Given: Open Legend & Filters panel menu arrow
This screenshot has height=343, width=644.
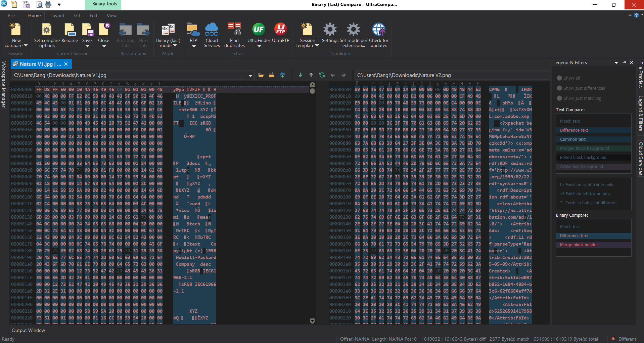Looking at the screenshot, I should click(616, 62).
